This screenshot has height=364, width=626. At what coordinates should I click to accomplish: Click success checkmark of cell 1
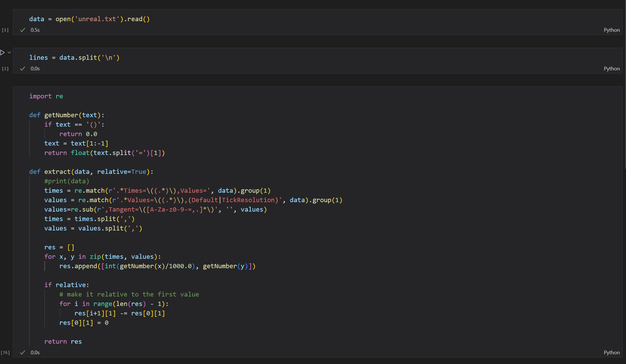point(23,30)
